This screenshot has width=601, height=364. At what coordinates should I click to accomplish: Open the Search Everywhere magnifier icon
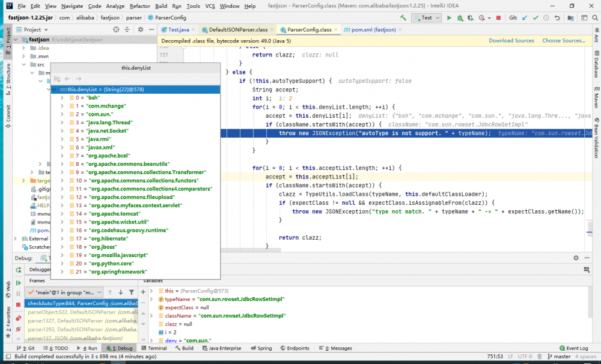(595, 18)
